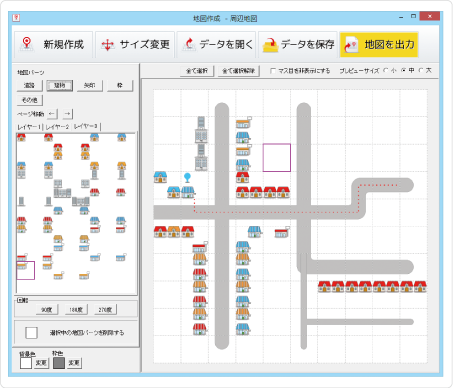This screenshot has width=453, height=388.
Task: Open data with データを開く icon
Action: click(x=189, y=45)
